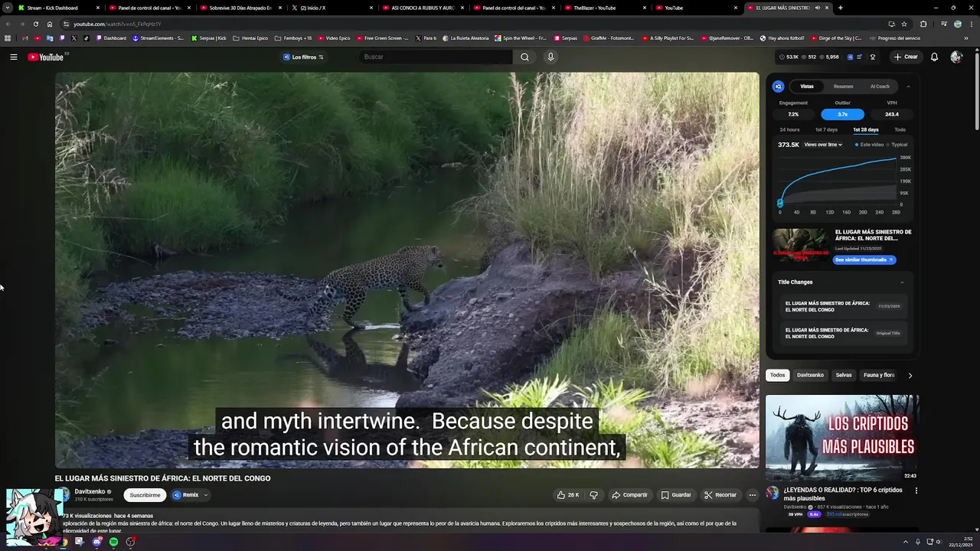Image resolution: width=980 pixels, height=551 pixels.
Task: Click the Compartir share button
Action: click(629, 495)
